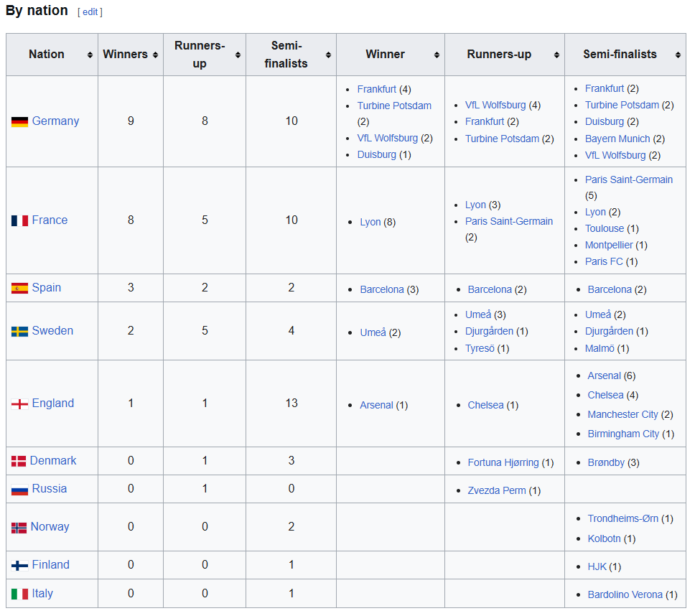Open Barcelona (3) winner link
This screenshot has width=695, height=616.
[382, 290]
